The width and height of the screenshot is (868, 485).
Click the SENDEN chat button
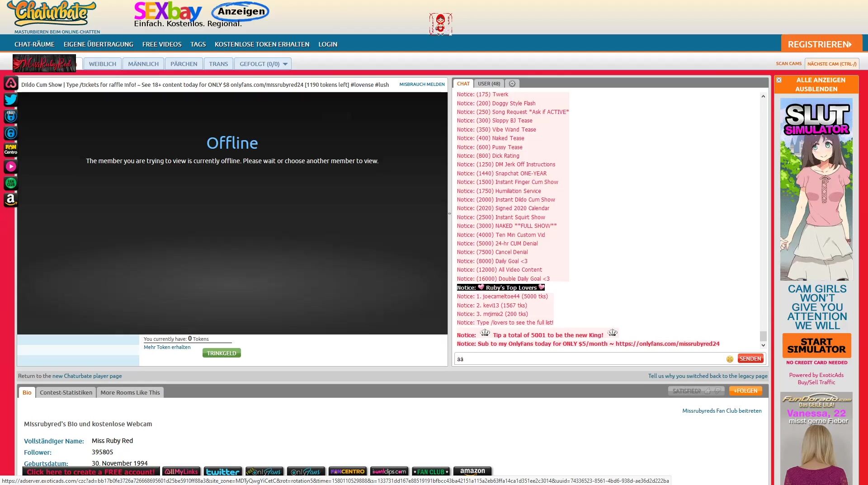pyautogui.click(x=750, y=358)
